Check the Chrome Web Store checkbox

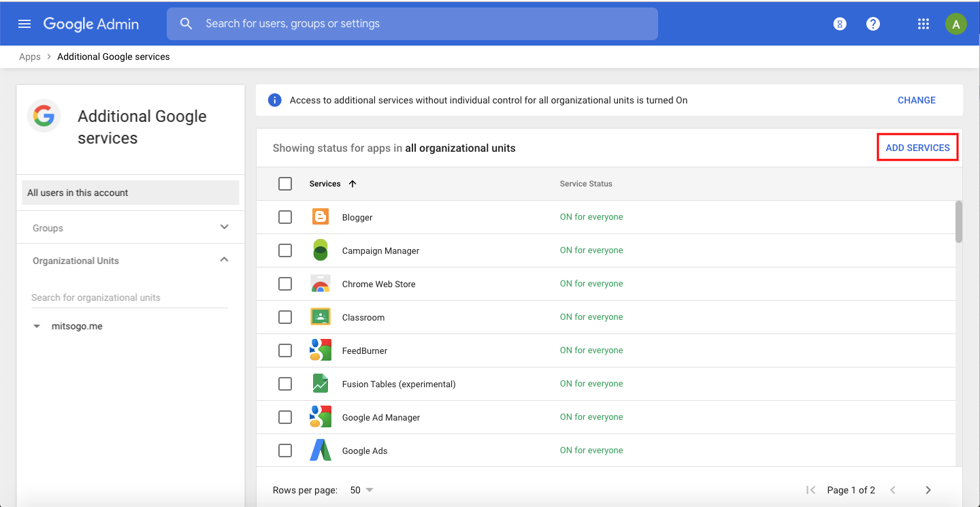[x=285, y=284]
